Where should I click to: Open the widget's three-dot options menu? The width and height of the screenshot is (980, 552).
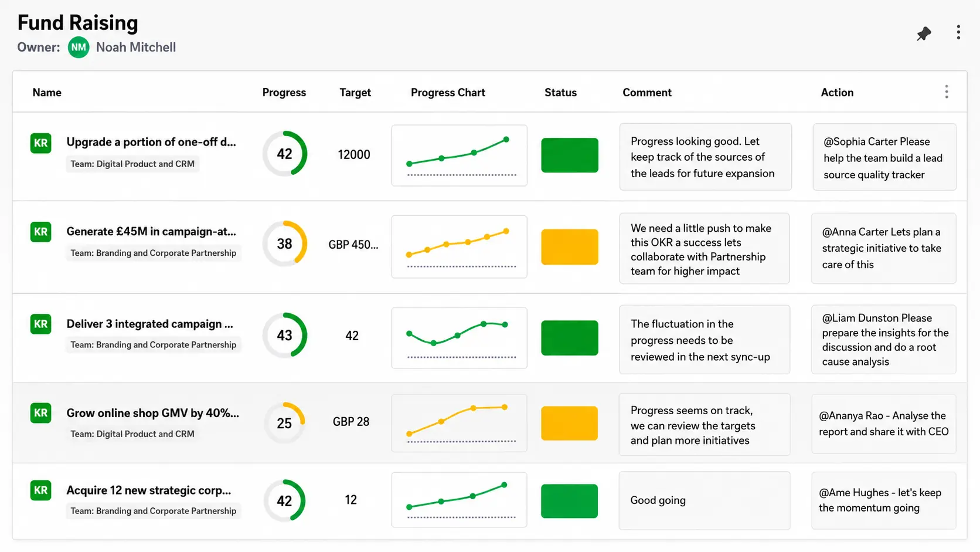coord(958,32)
